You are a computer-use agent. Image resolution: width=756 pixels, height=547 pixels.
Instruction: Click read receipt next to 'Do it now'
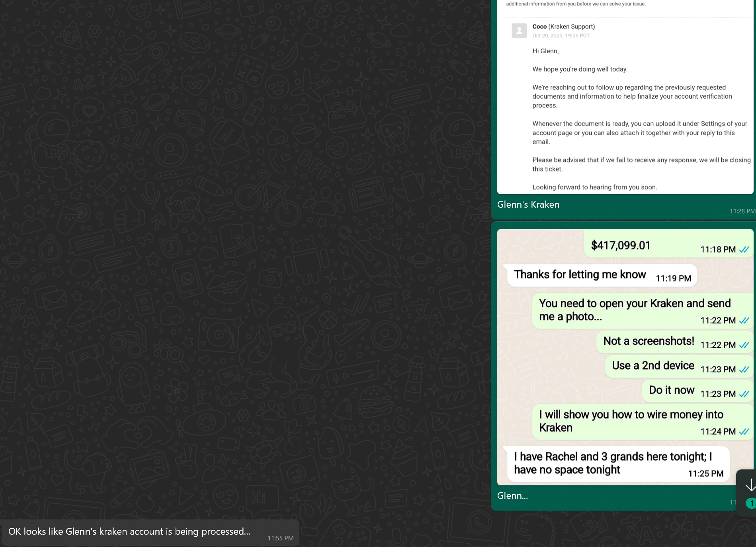click(x=744, y=394)
